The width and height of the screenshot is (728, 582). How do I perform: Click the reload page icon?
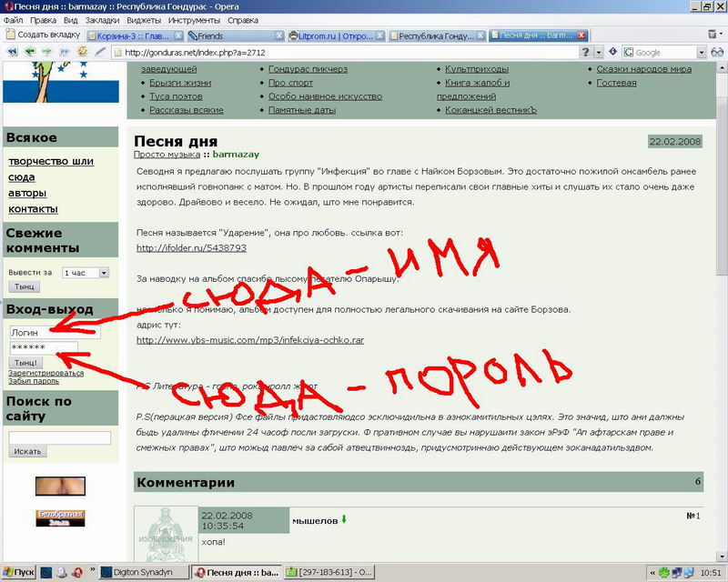click(84, 52)
